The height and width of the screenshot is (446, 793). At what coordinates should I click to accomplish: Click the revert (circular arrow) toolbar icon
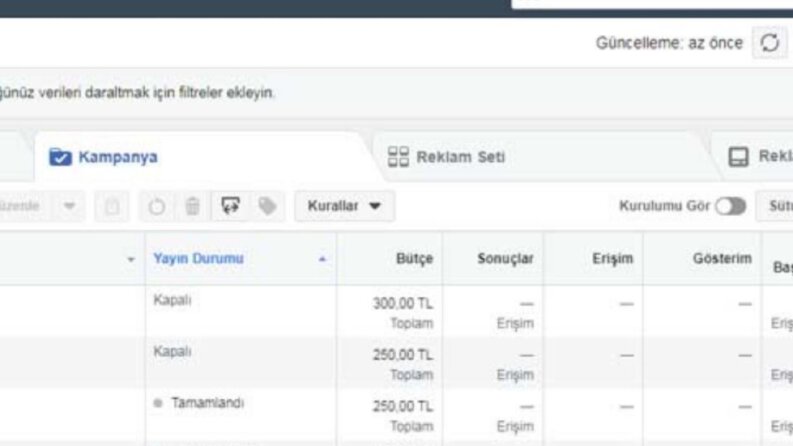157,206
